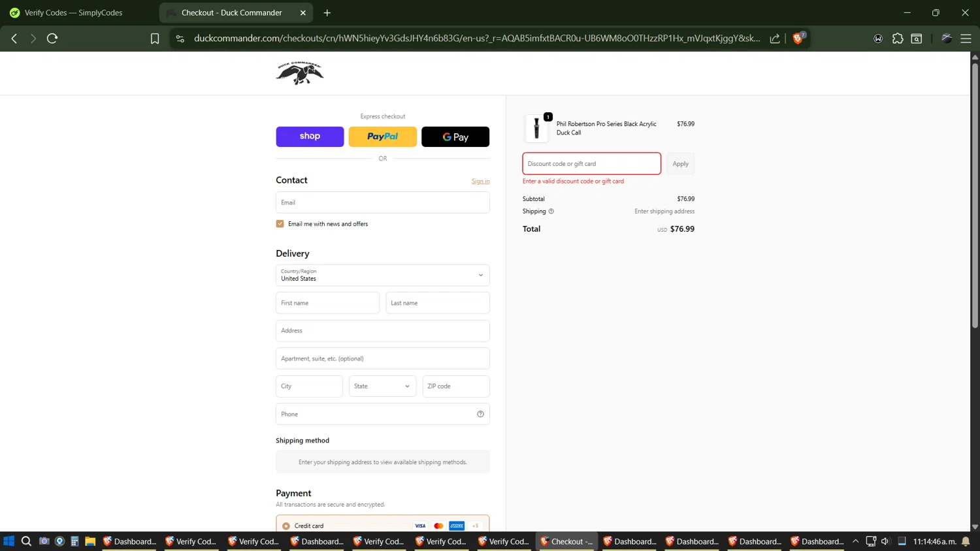This screenshot has width=980, height=551.
Task: Click the share page icon in address bar
Action: pyautogui.click(x=775, y=39)
